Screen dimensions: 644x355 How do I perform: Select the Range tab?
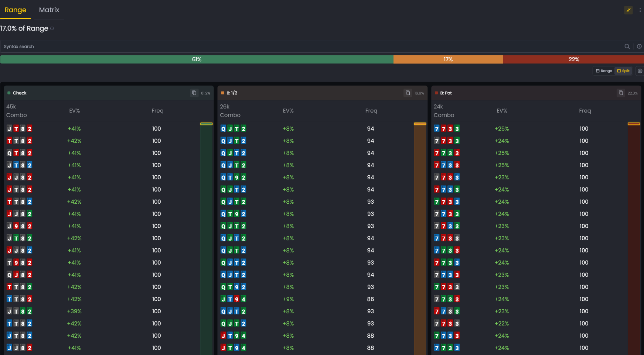(16, 10)
